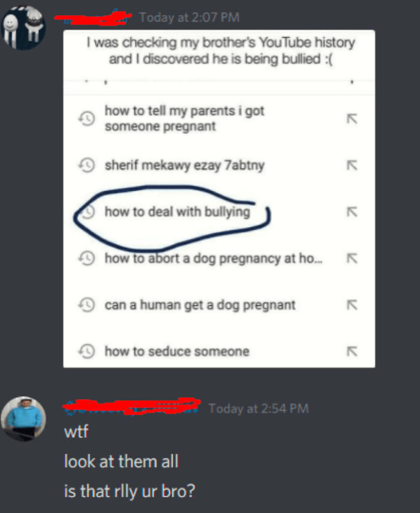This screenshot has width=420, height=513.
Task: Click the history clock icon beside 'how to seduce someone'
Action: [x=86, y=352]
